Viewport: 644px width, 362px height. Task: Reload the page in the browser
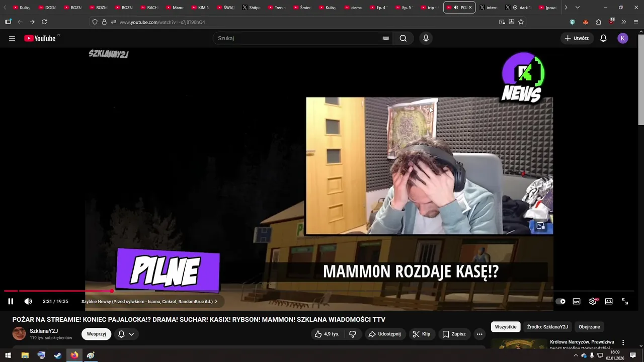coord(44,22)
